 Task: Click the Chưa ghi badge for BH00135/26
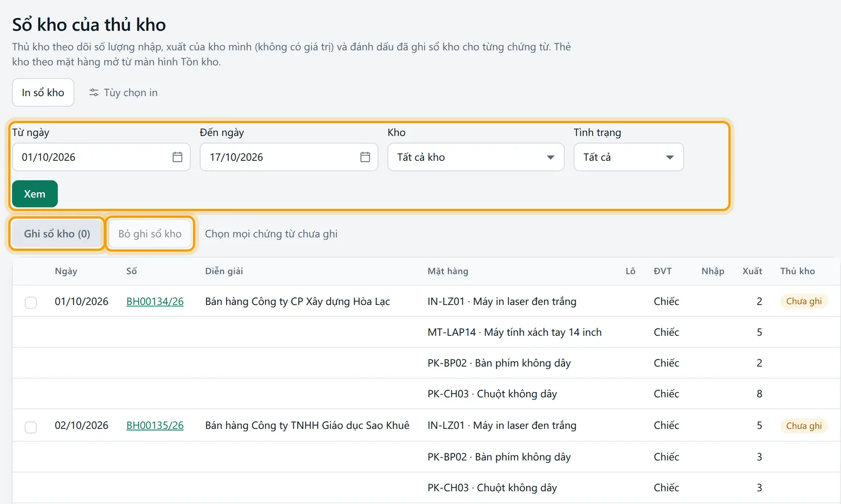[804, 426]
